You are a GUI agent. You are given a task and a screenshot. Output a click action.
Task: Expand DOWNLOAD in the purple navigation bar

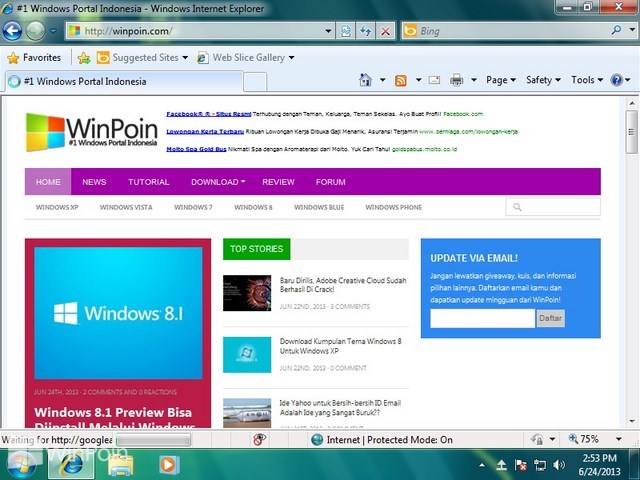coord(218,182)
